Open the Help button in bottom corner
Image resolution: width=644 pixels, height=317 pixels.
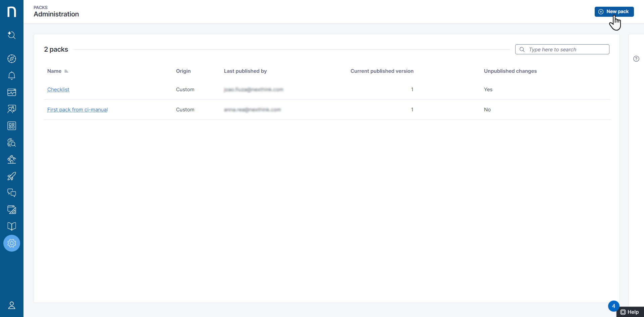(x=630, y=312)
